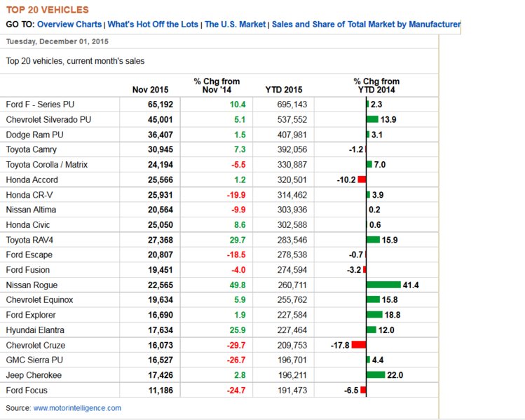The height and width of the screenshot is (420, 525).
Task: Select the Chevrolet Silverado PU row name
Action: pyautogui.click(x=48, y=120)
